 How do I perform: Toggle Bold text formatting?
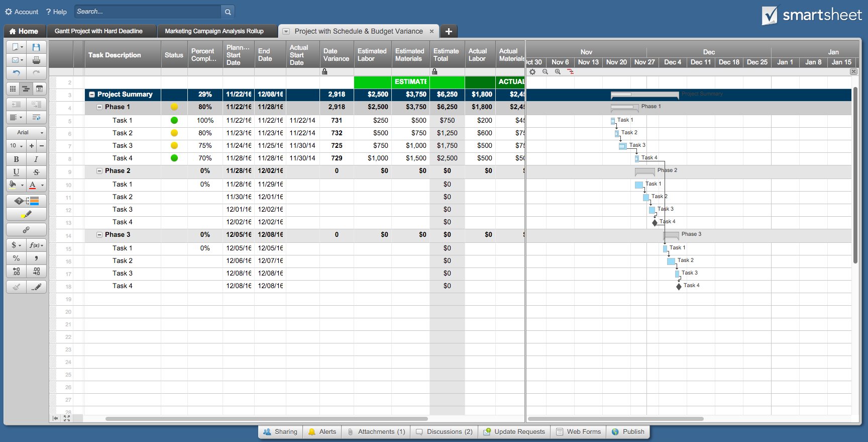[16, 159]
